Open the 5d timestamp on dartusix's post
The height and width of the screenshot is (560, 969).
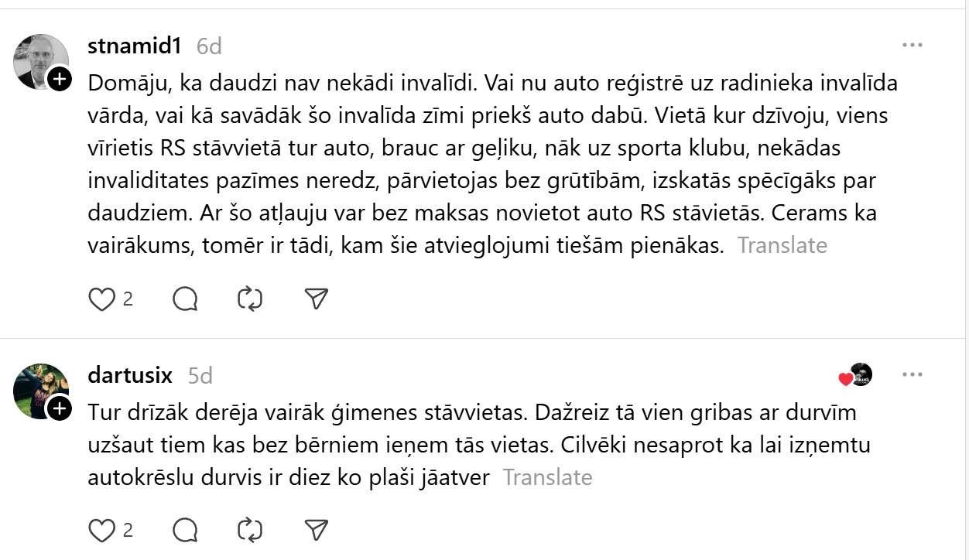click(x=200, y=376)
